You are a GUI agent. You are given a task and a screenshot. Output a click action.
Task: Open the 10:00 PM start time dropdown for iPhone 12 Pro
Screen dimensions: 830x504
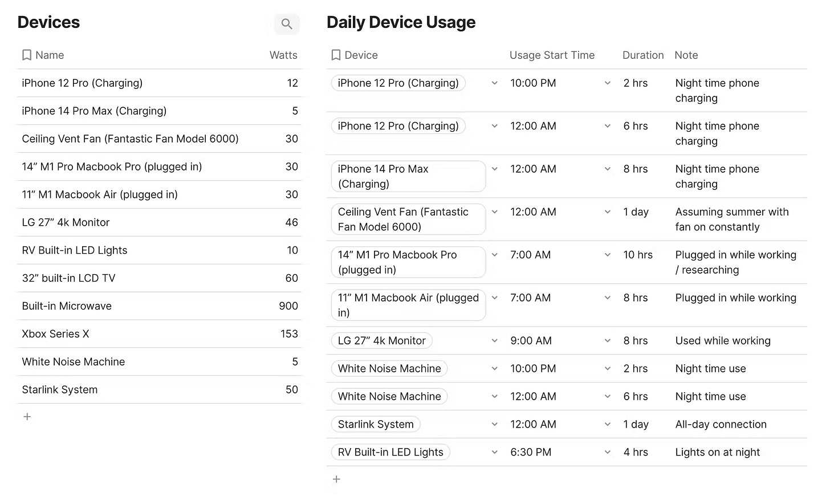pos(608,83)
